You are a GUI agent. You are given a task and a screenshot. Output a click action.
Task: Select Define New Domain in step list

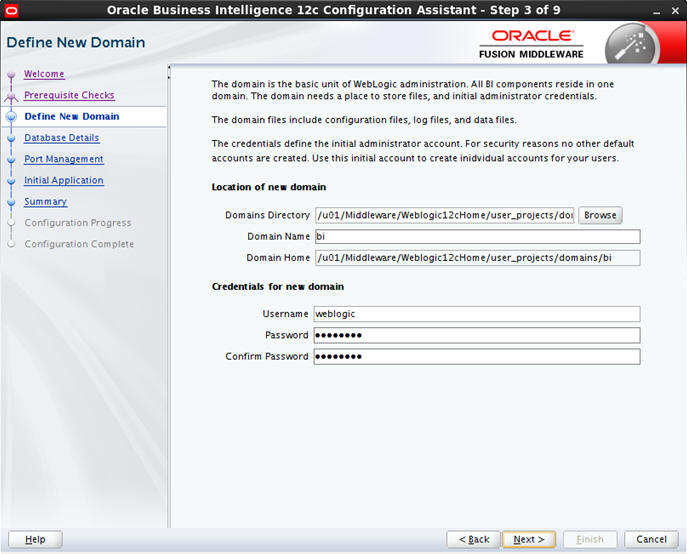(x=72, y=117)
